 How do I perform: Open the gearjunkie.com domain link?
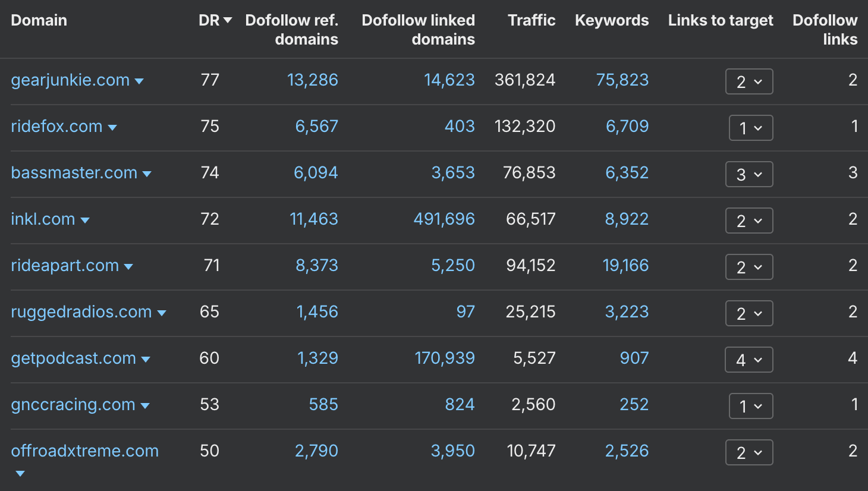pyautogui.click(x=70, y=80)
